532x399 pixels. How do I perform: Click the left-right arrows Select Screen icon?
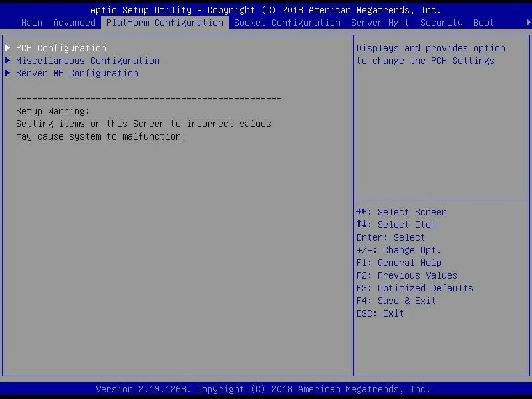tap(362, 212)
